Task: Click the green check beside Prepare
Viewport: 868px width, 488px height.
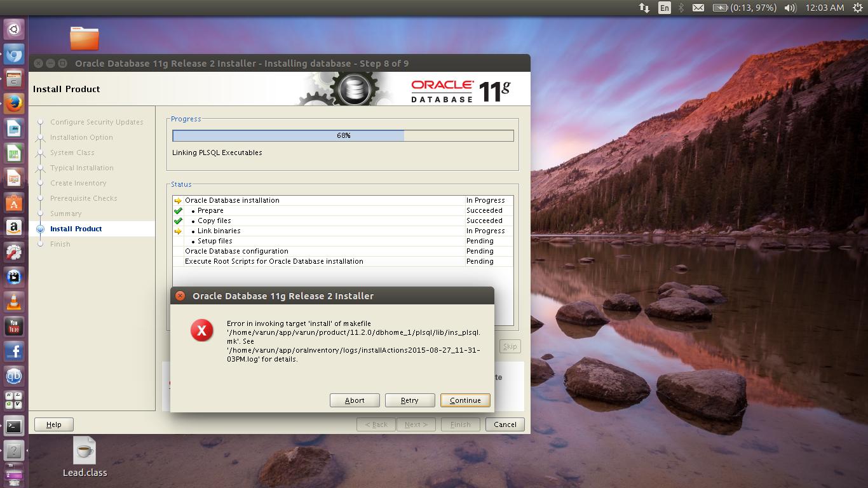Action: [x=178, y=211]
